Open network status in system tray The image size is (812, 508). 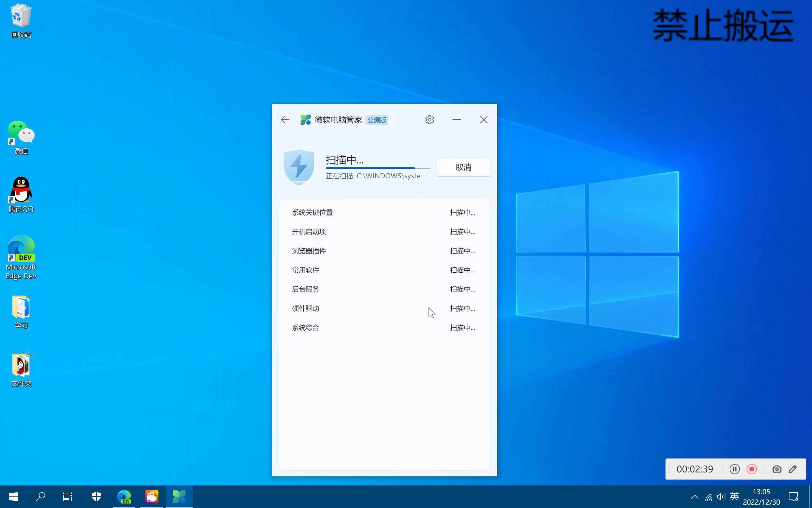(709, 497)
